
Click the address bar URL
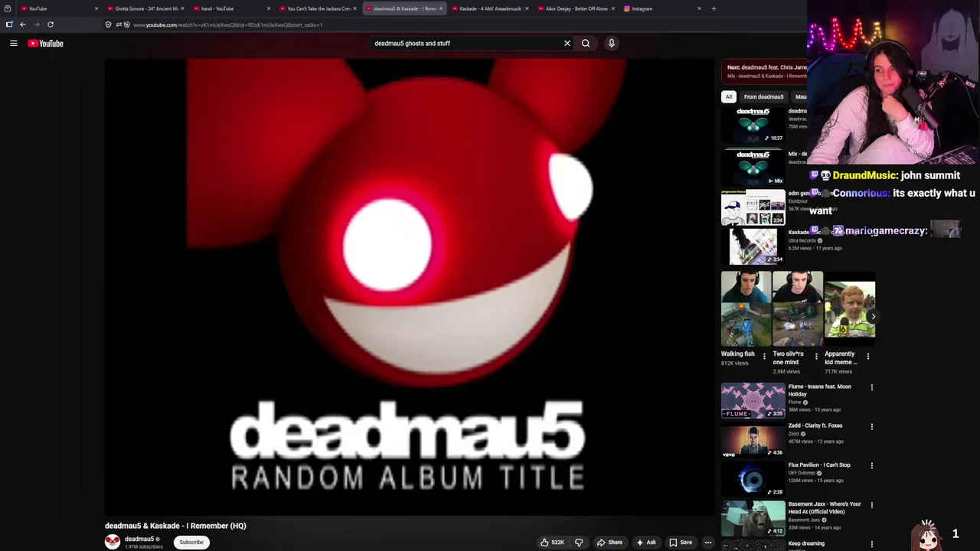click(227, 24)
